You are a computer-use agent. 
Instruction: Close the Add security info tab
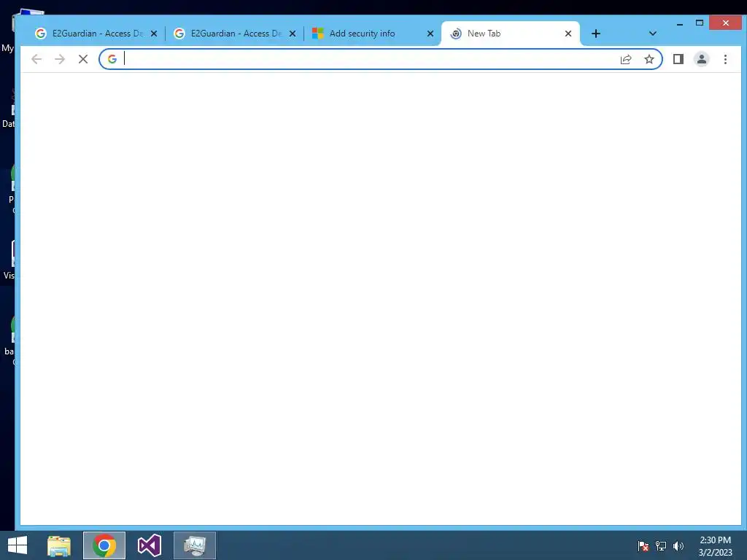pos(430,34)
